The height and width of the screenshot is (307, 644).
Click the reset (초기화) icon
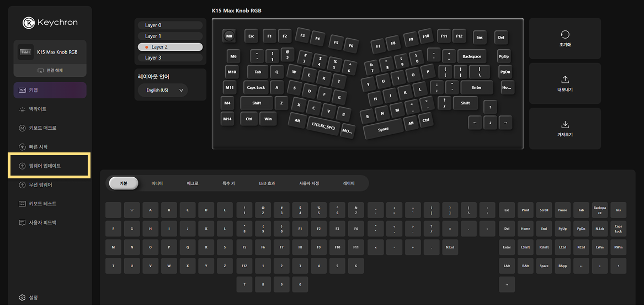click(565, 34)
